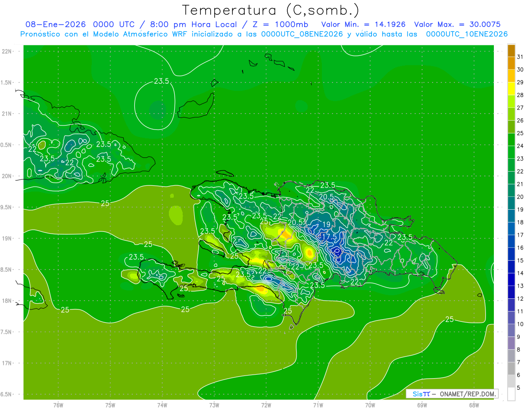Click the color bar label 14
Viewport: 532px width, 411px height.
click(x=520, y=273)
